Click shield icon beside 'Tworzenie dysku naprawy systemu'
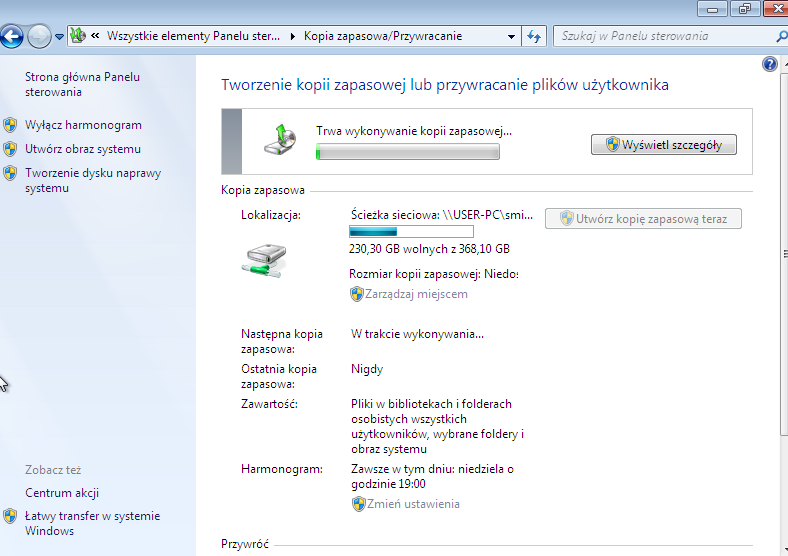The image size is (788, 556). (10, 173)
